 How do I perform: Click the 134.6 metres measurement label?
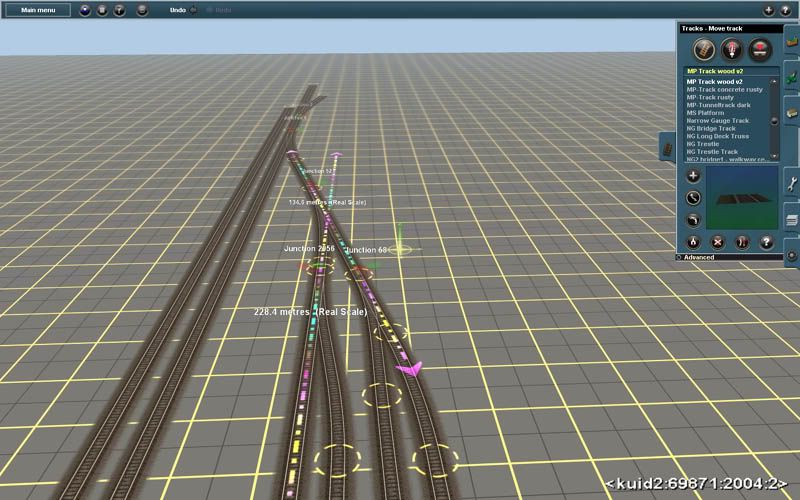(x=327, y=203)
